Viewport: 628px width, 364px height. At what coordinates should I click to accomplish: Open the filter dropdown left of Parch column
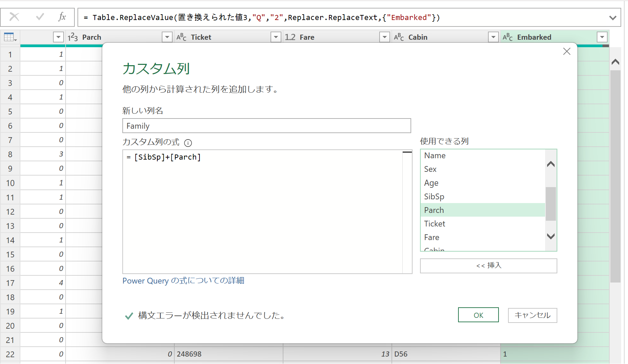pyautogui.click(x=58, y=37)
